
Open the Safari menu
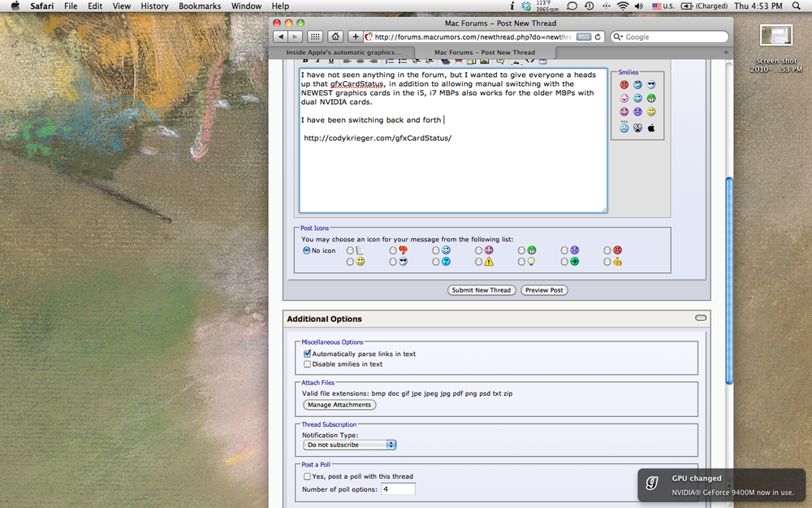point(42,7)
